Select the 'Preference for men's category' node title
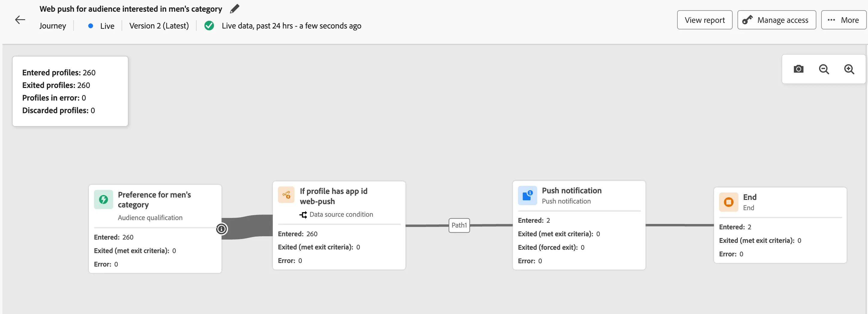 (x=154, y=200)
